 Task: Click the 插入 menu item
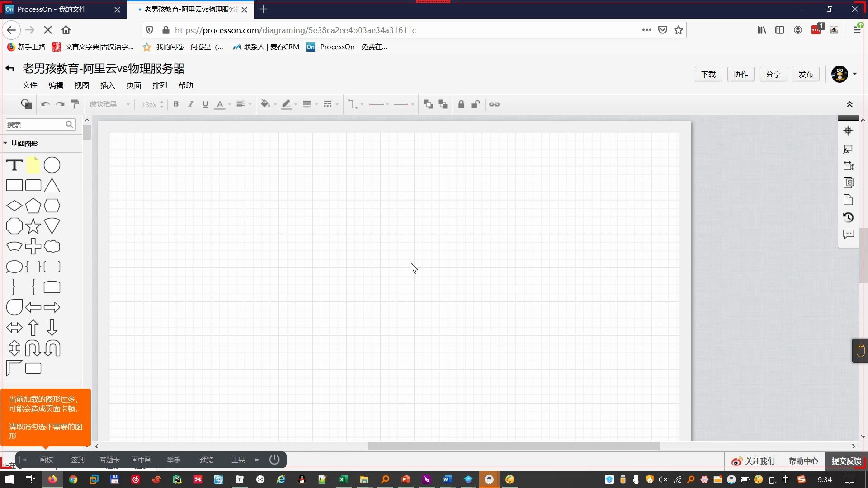point(107,85)
